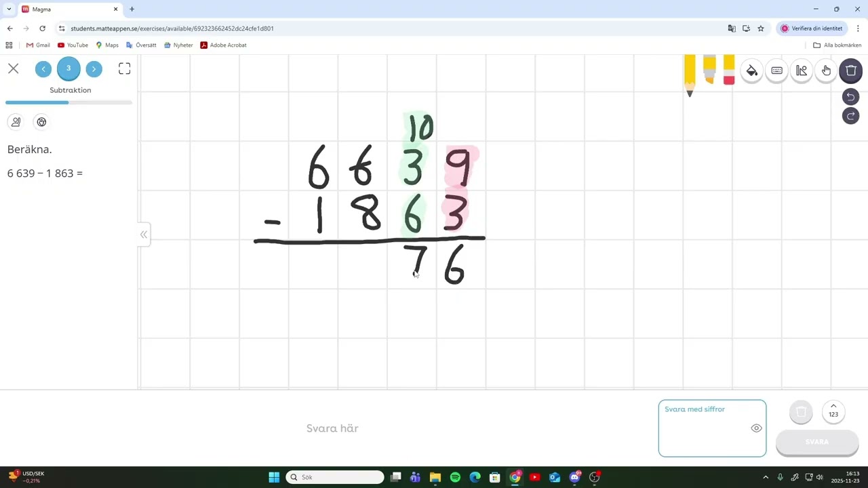Screen dimensions: 868x488
Task: Click the exercise number 3 circle
Action: 68,68
